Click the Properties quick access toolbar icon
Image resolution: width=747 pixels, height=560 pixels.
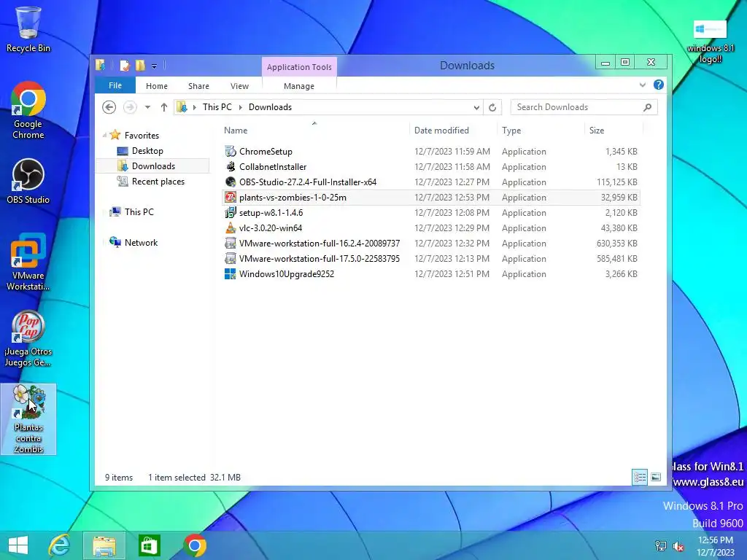(x=125, y=65)
